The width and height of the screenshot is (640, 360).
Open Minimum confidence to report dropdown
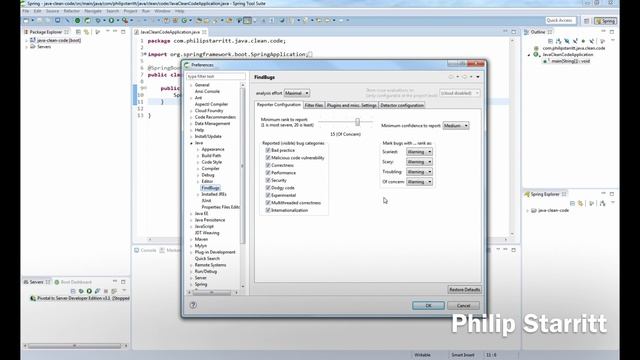tap(456, 126)
